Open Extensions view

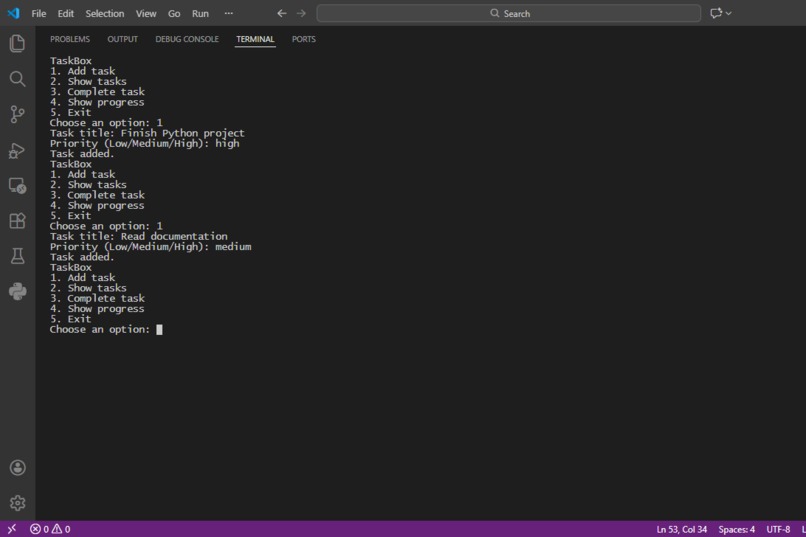(x=17, y=221)
